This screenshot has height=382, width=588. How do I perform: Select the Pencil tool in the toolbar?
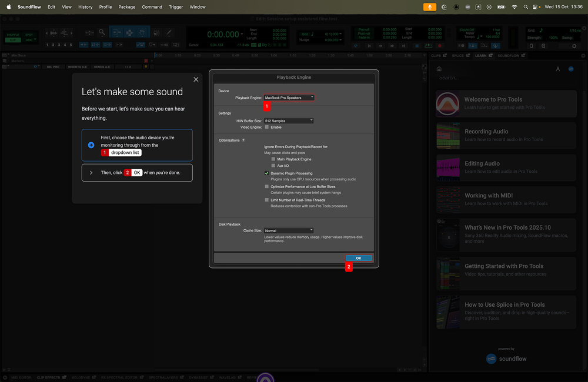coord(168,33)
